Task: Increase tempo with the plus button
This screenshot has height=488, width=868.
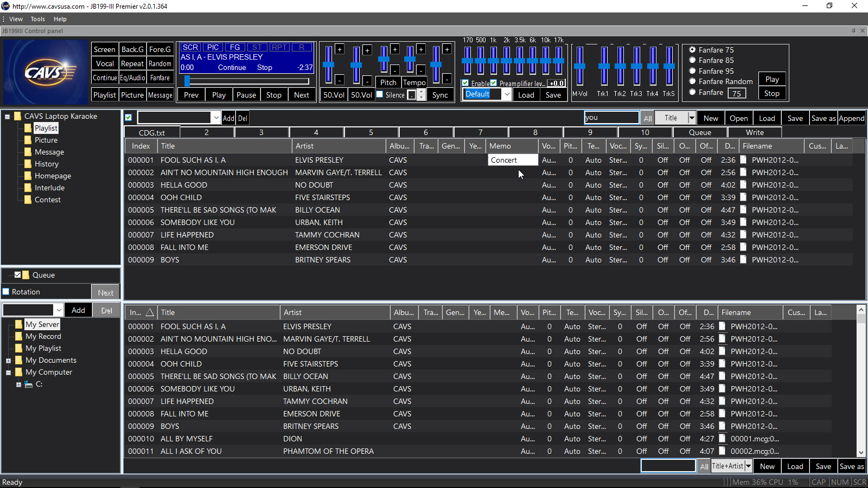Action: tap(421, 49)
